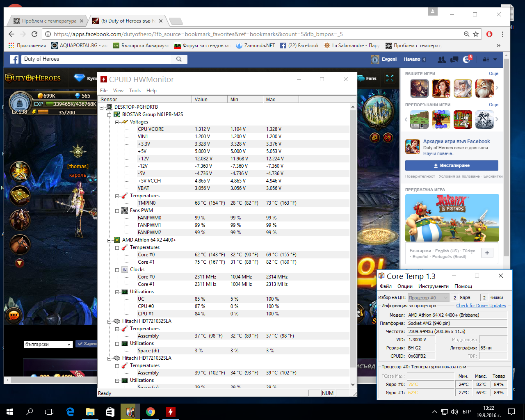The width and height of the screenshot is (525, 420).
Task: Open the language dropdown set to български
Action: point(48,345)
